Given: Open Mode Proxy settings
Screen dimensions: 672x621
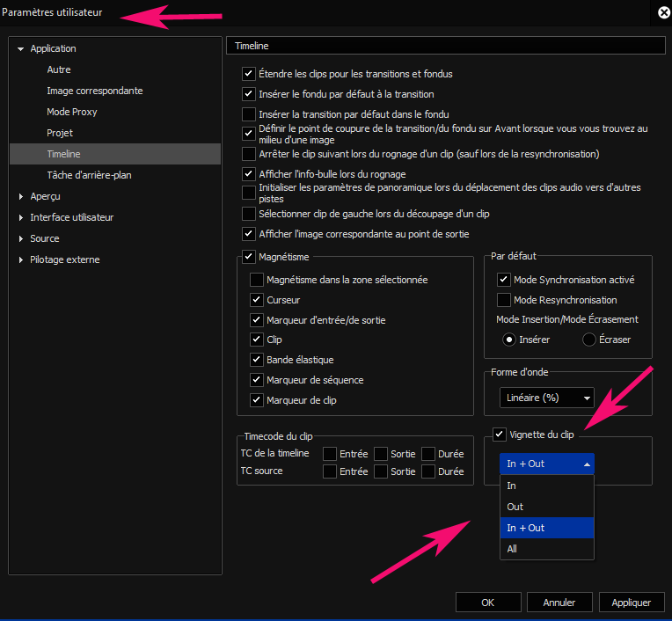Looking at the screenshot, I should 72,112.
